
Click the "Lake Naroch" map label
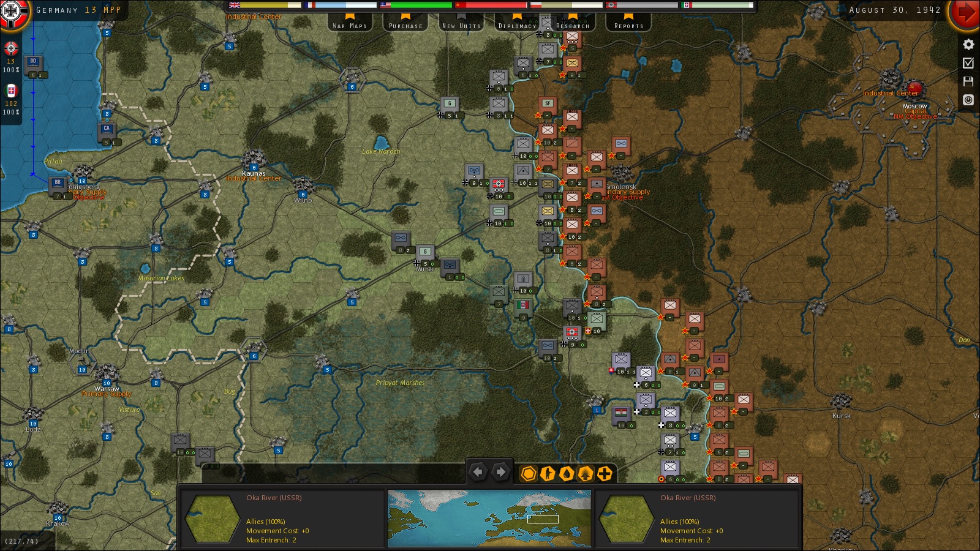click(381, 151)
